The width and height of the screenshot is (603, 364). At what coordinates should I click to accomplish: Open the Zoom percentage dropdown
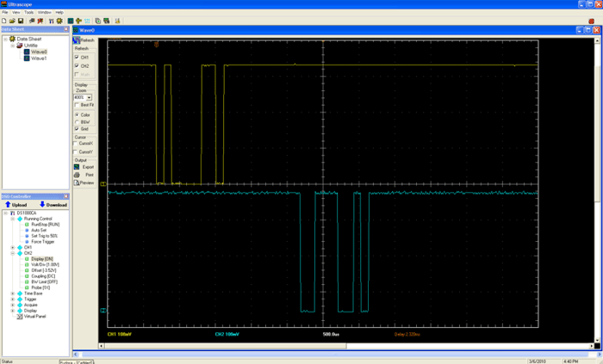pyautogui.click(x=90, y=98)
